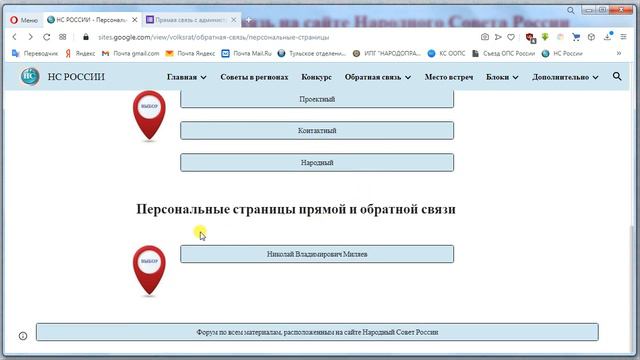Open the Тульское отделени... bookmark

click(x=311, y=53)
